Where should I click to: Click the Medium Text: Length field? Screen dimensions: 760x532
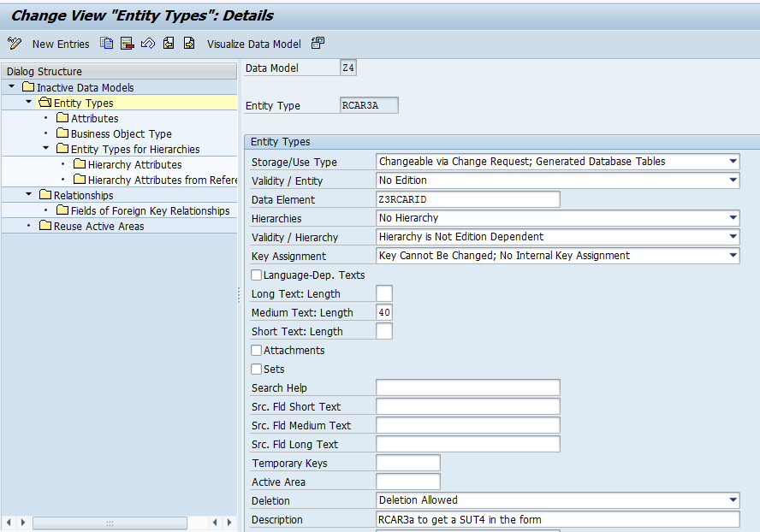coord(384,312)
